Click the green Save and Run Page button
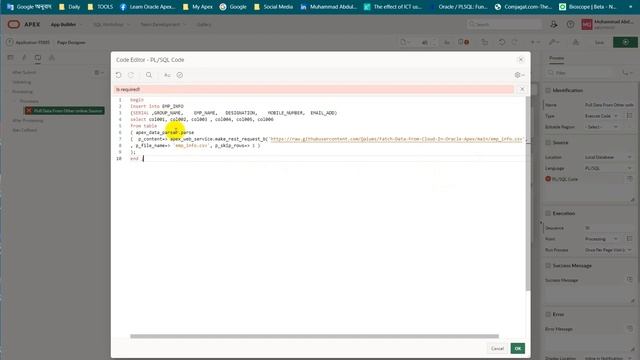 click(625, 42)
